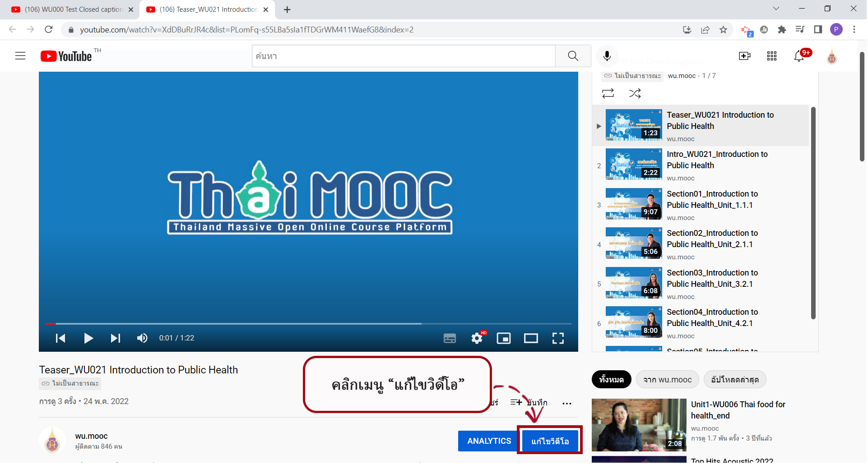Click the page vertical scrollbar
868x469 pixels.
[862, 107]
